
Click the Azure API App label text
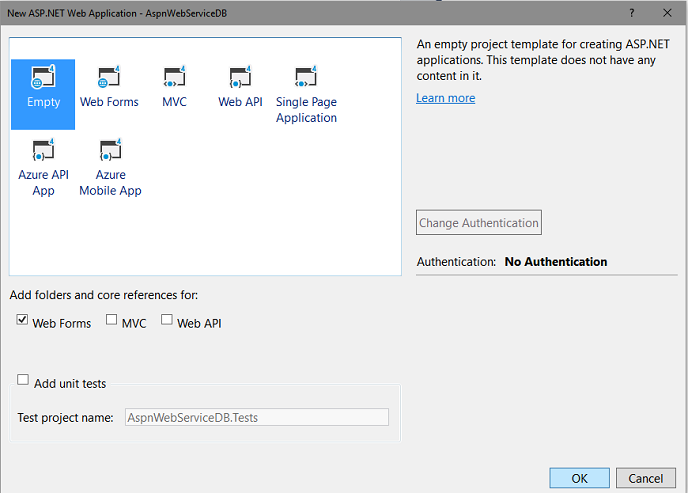43,182
